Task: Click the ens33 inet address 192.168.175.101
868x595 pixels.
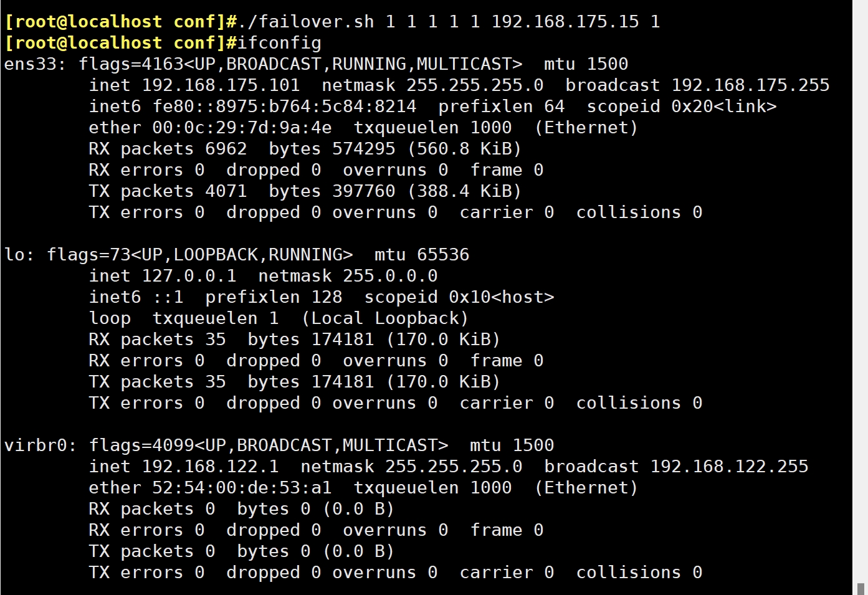Action: pos(221,85)
